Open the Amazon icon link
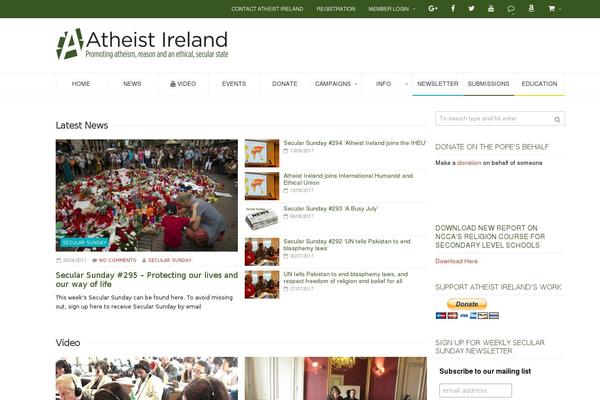Viewport: 600px width, 400px height. 531,8
